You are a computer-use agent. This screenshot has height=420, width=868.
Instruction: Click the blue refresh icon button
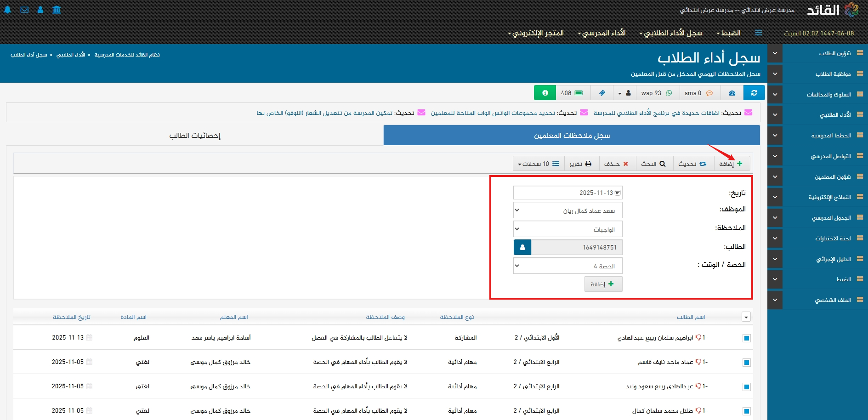coord(754,93)
